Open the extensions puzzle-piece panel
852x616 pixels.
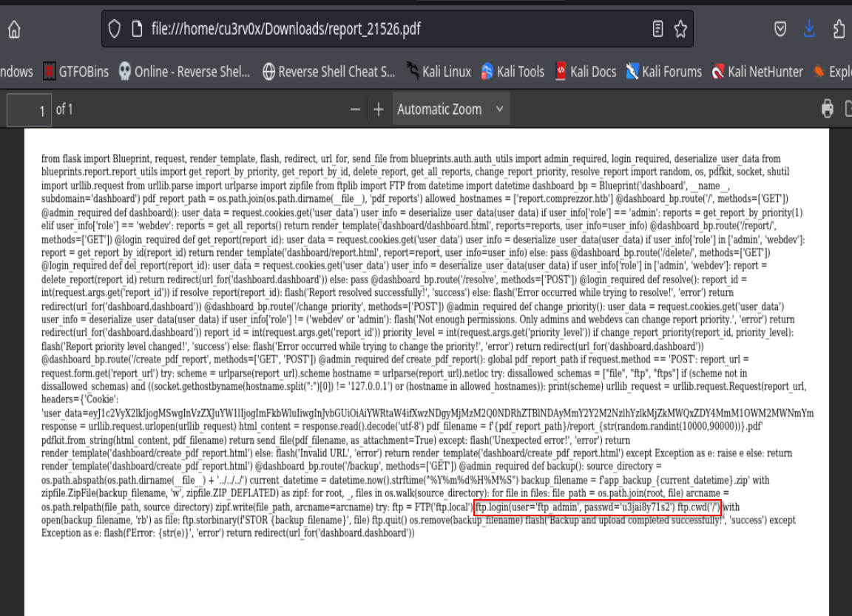838,29
